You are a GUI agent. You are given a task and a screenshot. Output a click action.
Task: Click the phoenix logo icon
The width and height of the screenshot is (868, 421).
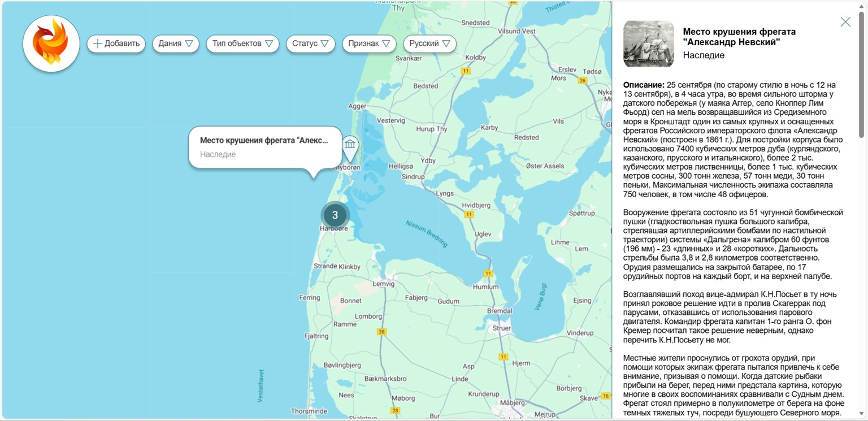coord(51,44)
